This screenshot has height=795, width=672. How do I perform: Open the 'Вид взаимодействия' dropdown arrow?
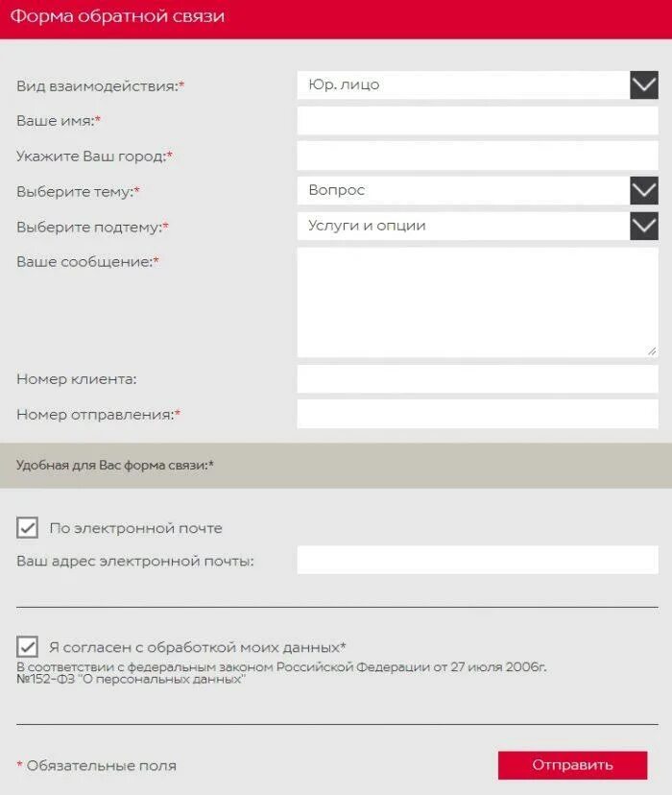[644, 85]
